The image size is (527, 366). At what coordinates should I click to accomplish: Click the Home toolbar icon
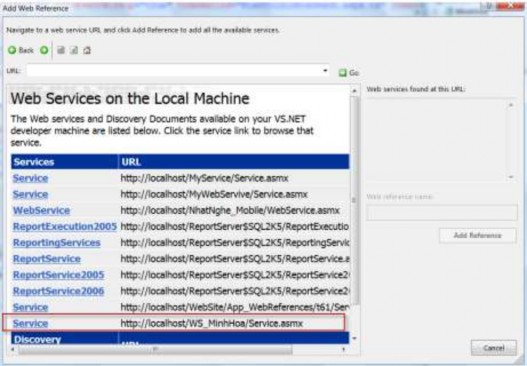pos(87,50)
